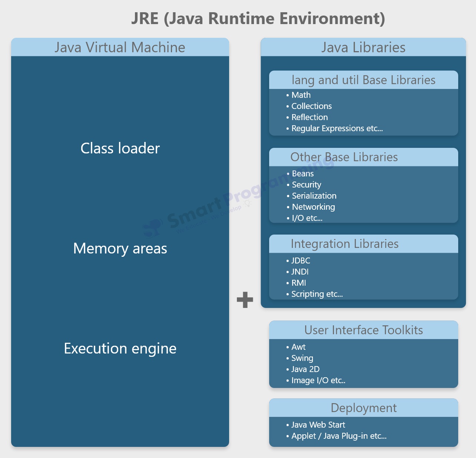Click the lang and util Base Libraries heading

tap(364, 80)
